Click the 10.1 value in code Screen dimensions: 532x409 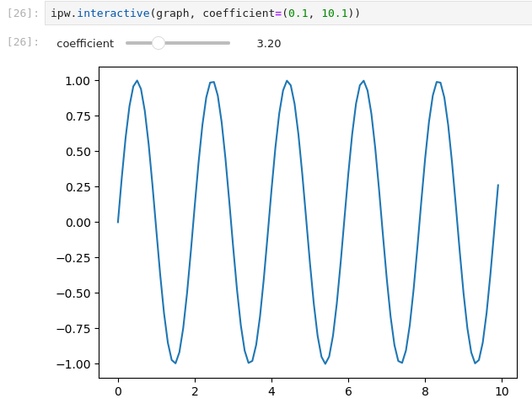335,13
